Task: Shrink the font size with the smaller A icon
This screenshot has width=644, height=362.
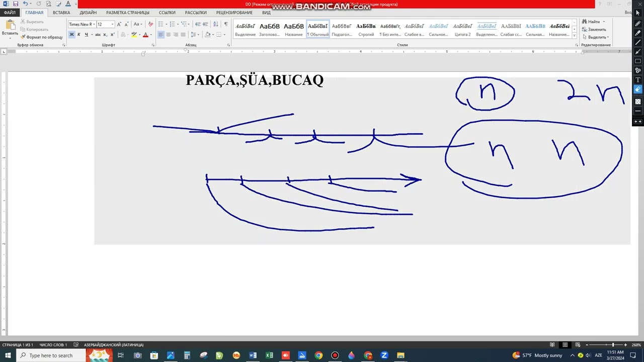Action: 126,24
